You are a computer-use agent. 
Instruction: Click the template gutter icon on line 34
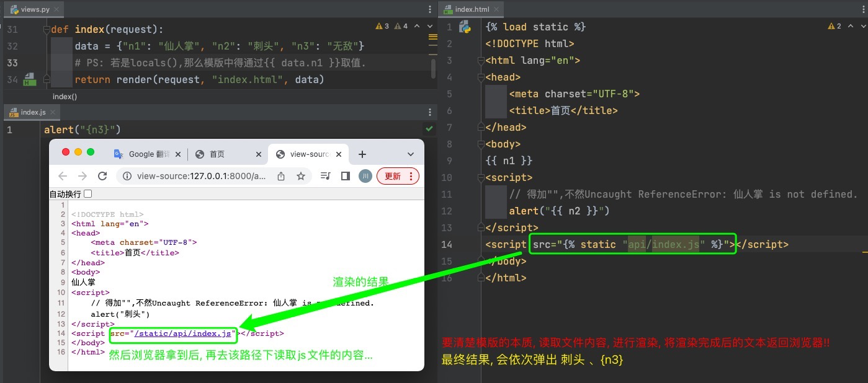pos(29,79)
